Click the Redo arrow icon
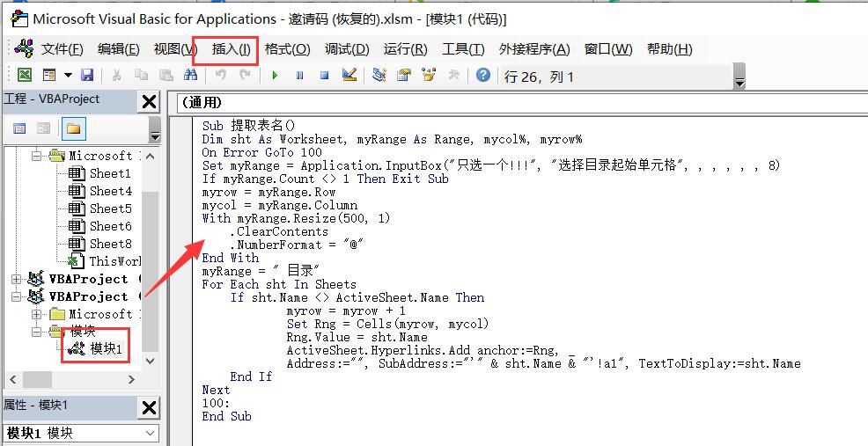Viewport: 868px width, 446px height. pyautogui.click(x=245, y=75)
